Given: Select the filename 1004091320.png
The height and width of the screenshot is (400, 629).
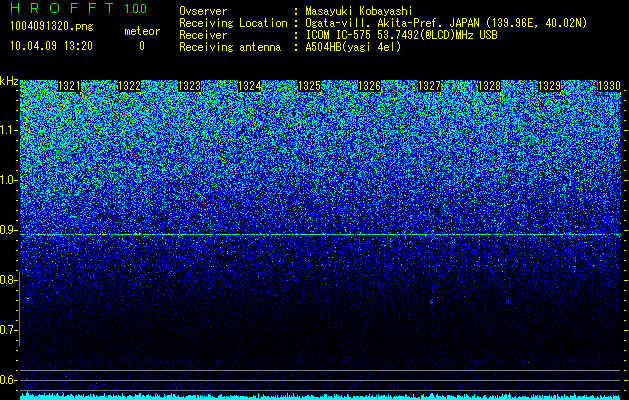Looking at the screenshot, I should click(52, 27).
